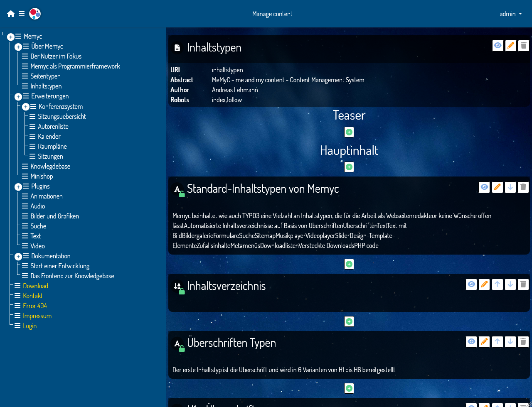Open the Download page link
532x407 pixels.
tap(35, 286)
